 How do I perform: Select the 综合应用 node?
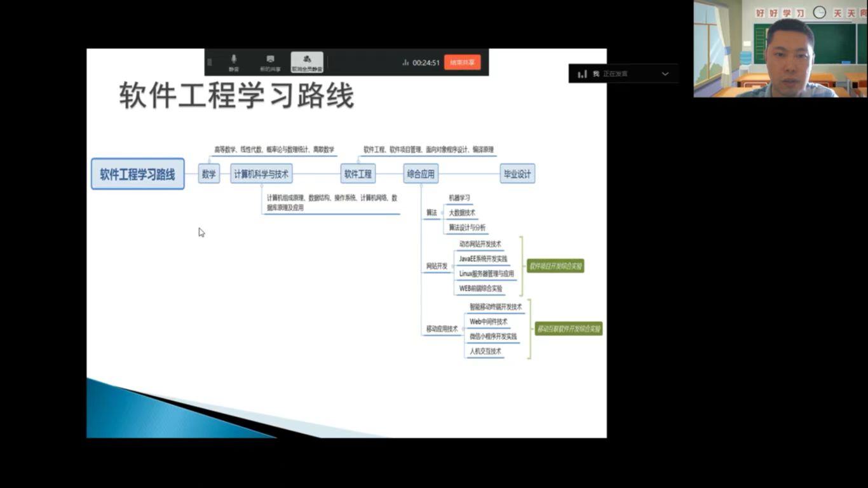[421, 173]
